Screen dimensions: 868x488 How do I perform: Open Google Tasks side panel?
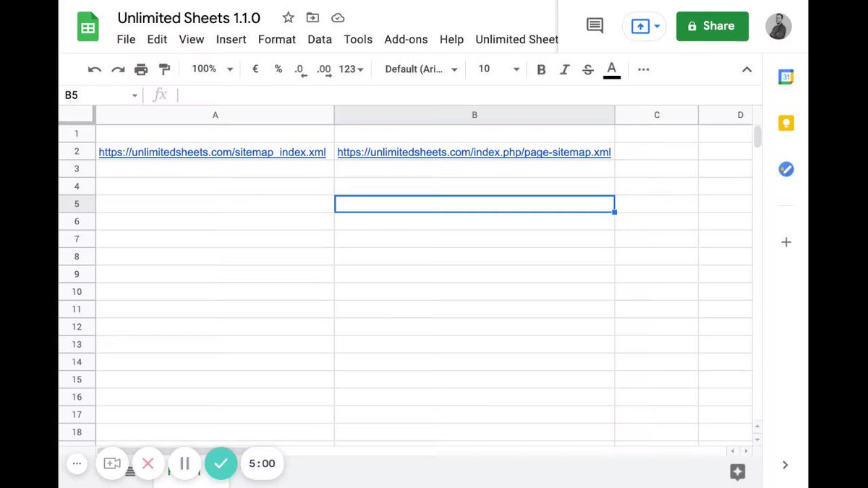click(786, 169)
